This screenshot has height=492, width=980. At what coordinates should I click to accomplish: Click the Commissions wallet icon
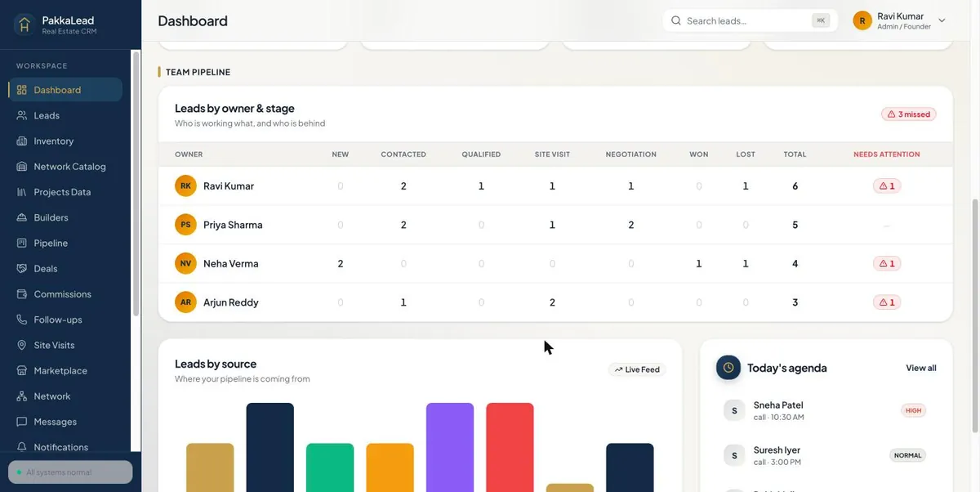pos(22,293)
